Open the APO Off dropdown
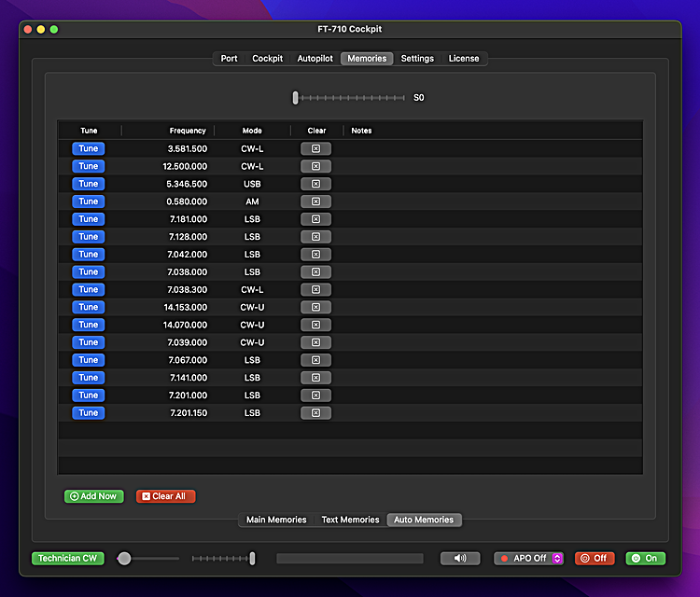Image resolution: width=700 pixels, height=597 pixels. click(528, 558)
